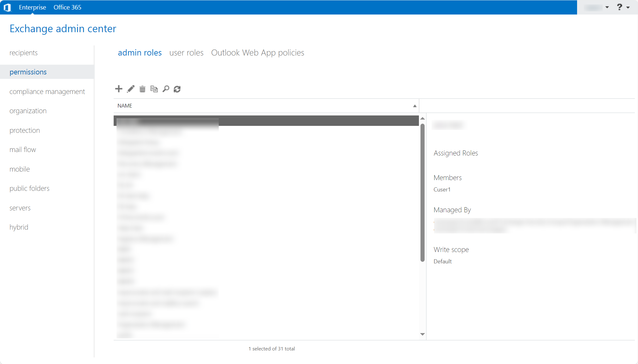This screenshot has height=364, width=638.
Task: Refresh the admin roles list
Action: click(177, 89)
